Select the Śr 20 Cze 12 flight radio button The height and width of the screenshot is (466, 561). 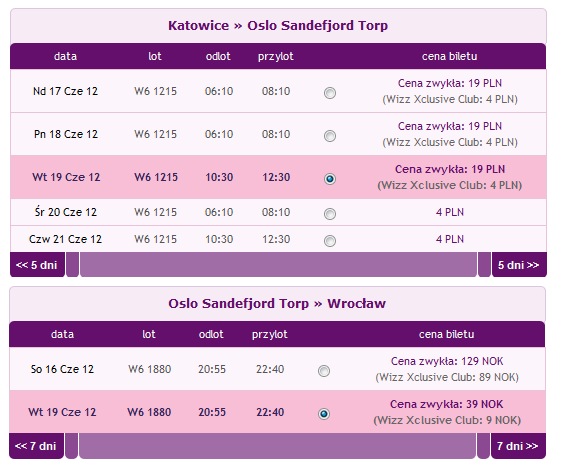(330, 214)
